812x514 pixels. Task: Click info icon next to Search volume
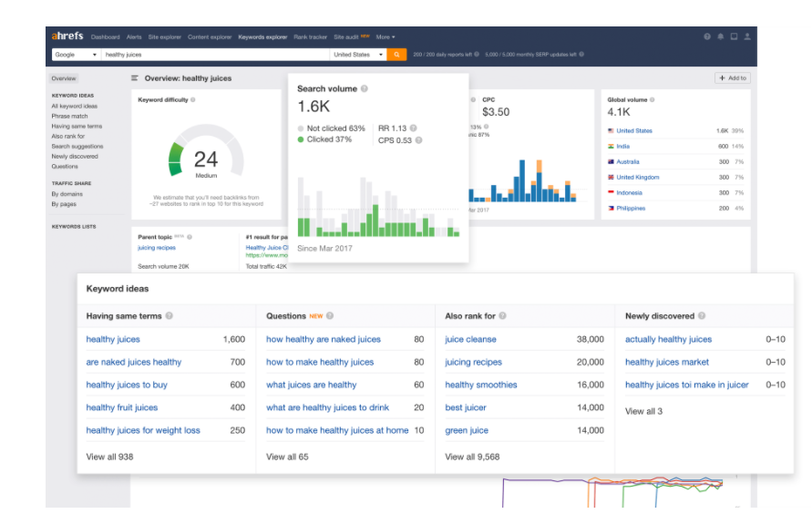(x=365, y=88)
